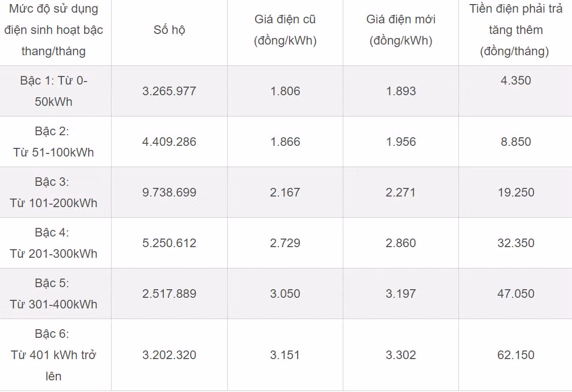Click the "Bậc 2: Từ 51-100kWh" cell
This screenshot has height=392, width=572.
point(54,142)
